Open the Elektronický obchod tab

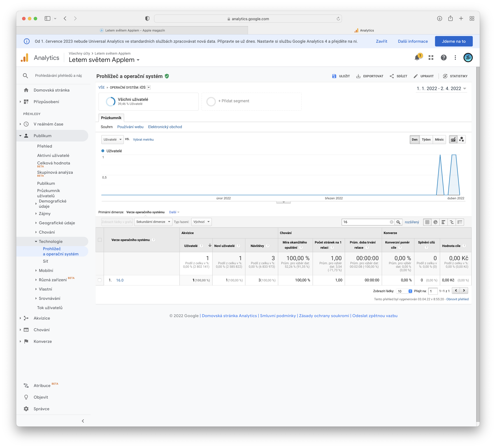(x=165, y=127)
